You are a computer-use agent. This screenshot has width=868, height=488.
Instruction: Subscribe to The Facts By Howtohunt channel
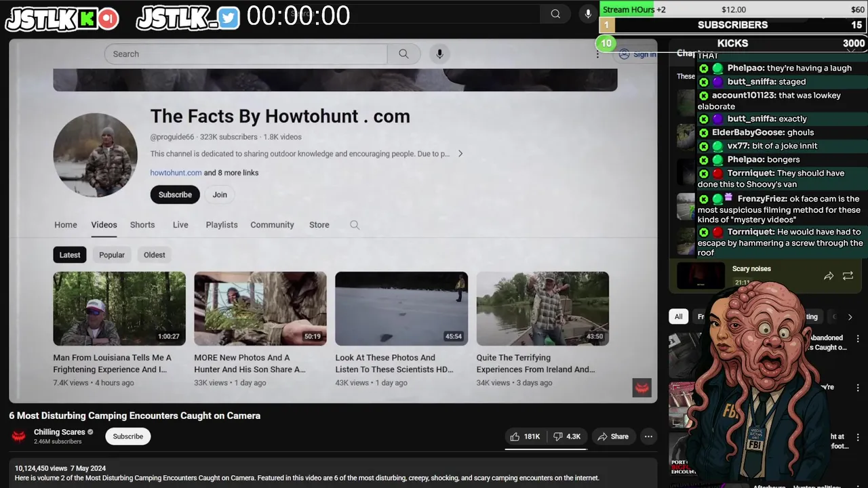tap(175, 195)
